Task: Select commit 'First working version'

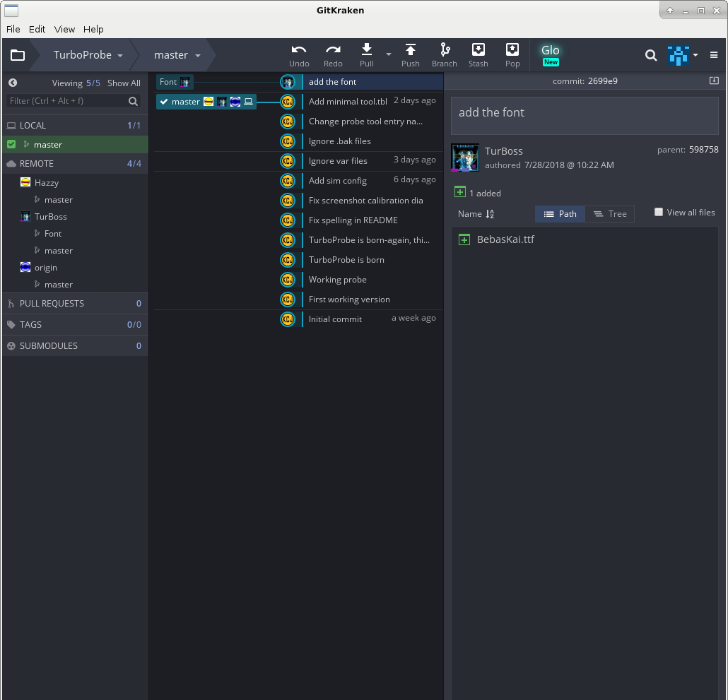Action: 349,299
